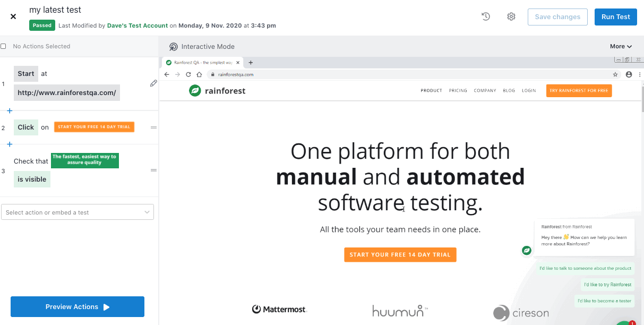Toggle the select all actions checkbox
This screenshot has width=644, height=325.
(3, 46)
